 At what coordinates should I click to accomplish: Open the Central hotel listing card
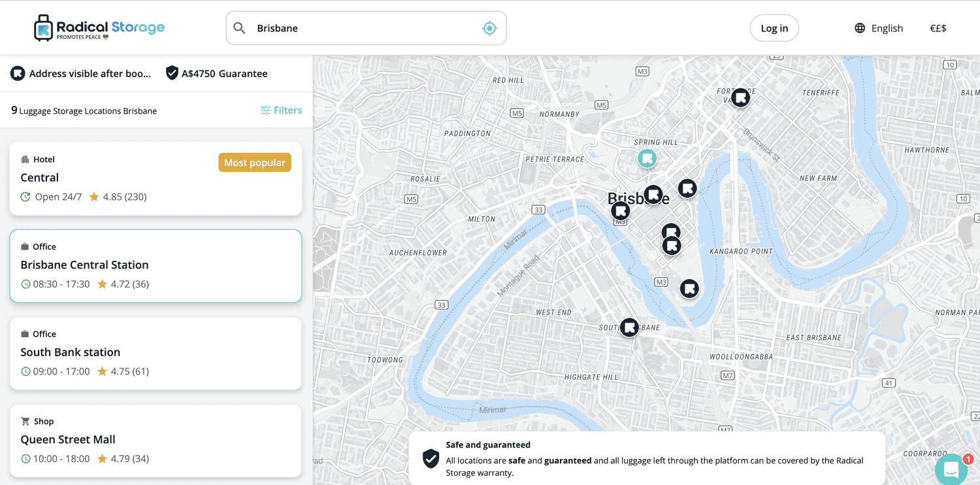pyautogui.click(x=155, y=178)
